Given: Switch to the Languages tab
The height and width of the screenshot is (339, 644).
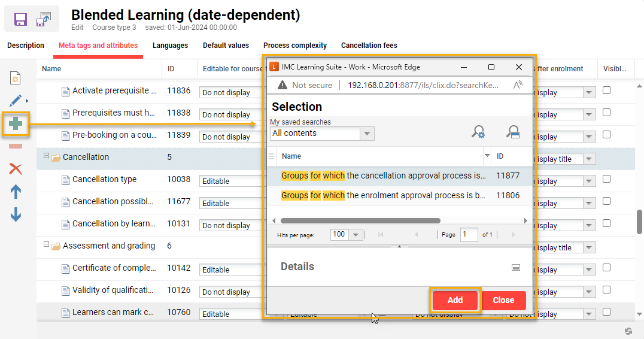Looking at the screenshot, I should 170,46.
